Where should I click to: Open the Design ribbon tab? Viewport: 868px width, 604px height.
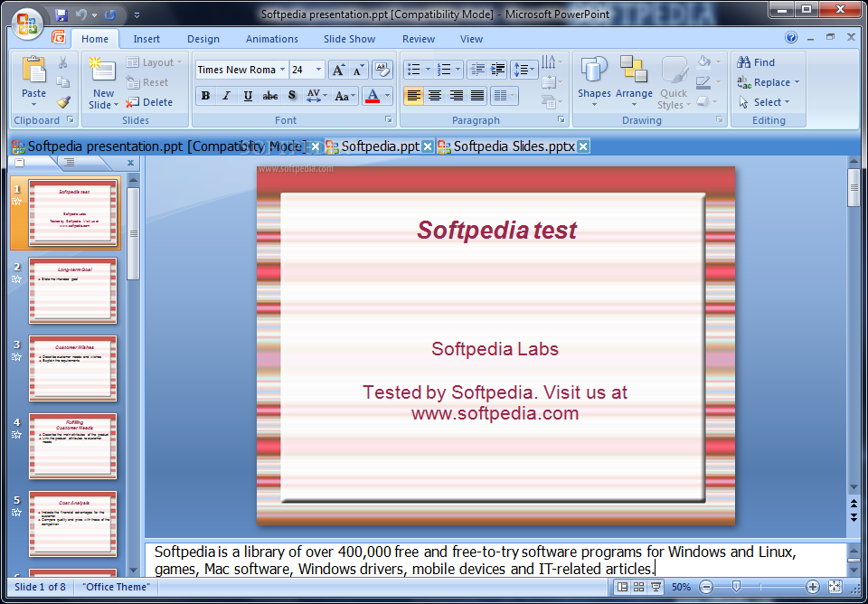point(203,39)
